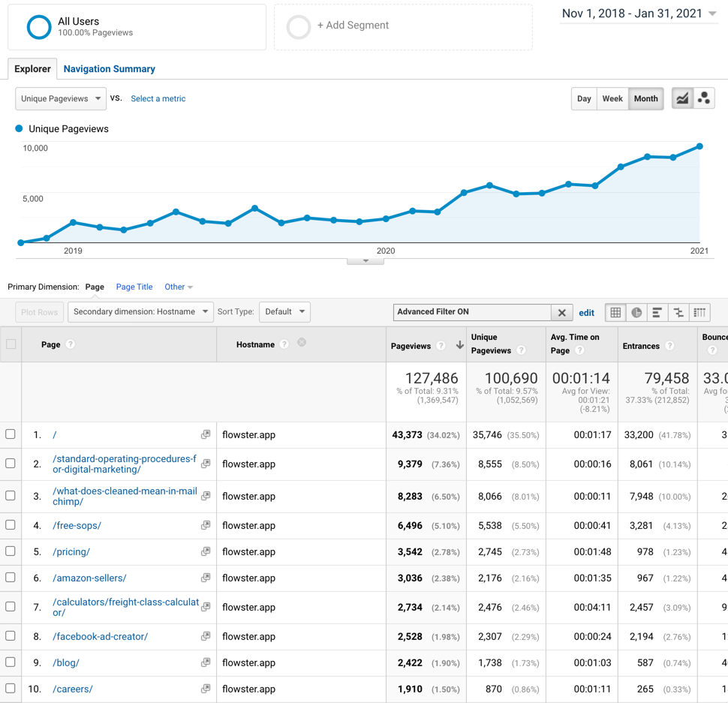Open help for the Hostname column
Image resolution: width=728 pixels, height=703 pixels.
(284, 344)
